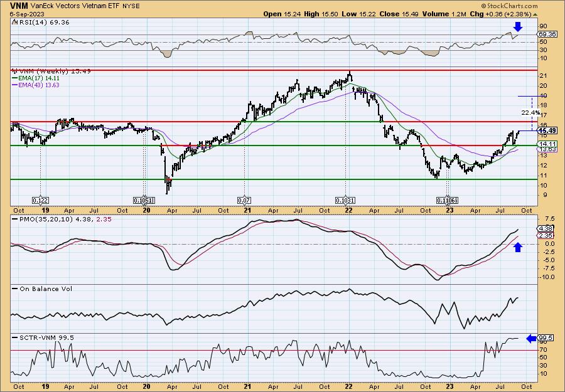Click the 4.38 PMO value tag

click(546, 228)
